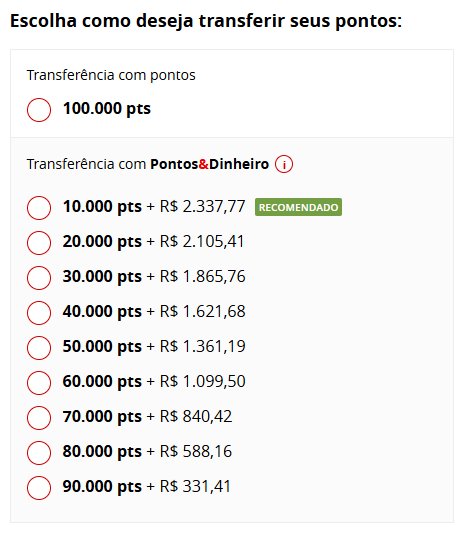The width and height of the screenshot is (472, 533).
Task: Select the 80.000 pts radio button
Action: (39, 453)
